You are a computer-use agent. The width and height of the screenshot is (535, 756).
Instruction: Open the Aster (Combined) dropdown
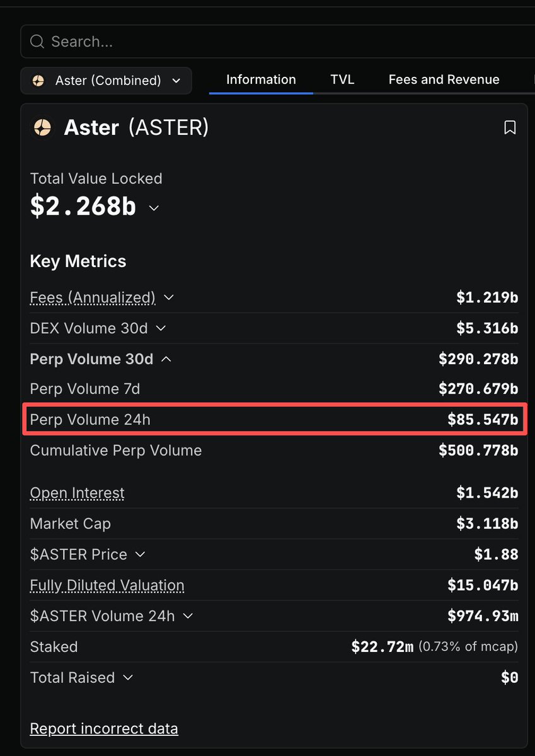(106, 81)
